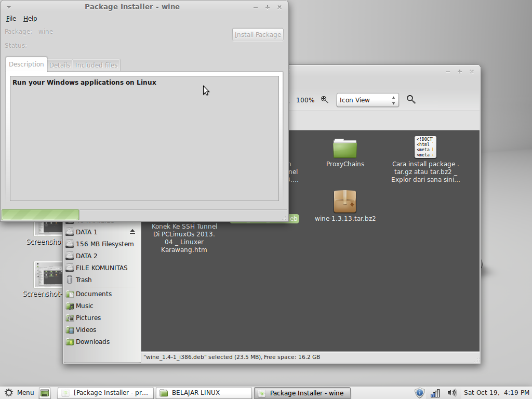Click the search magnifier icon in the toolbar
The width and height of the screenshot is (532, 399).
tap(410, 99)
